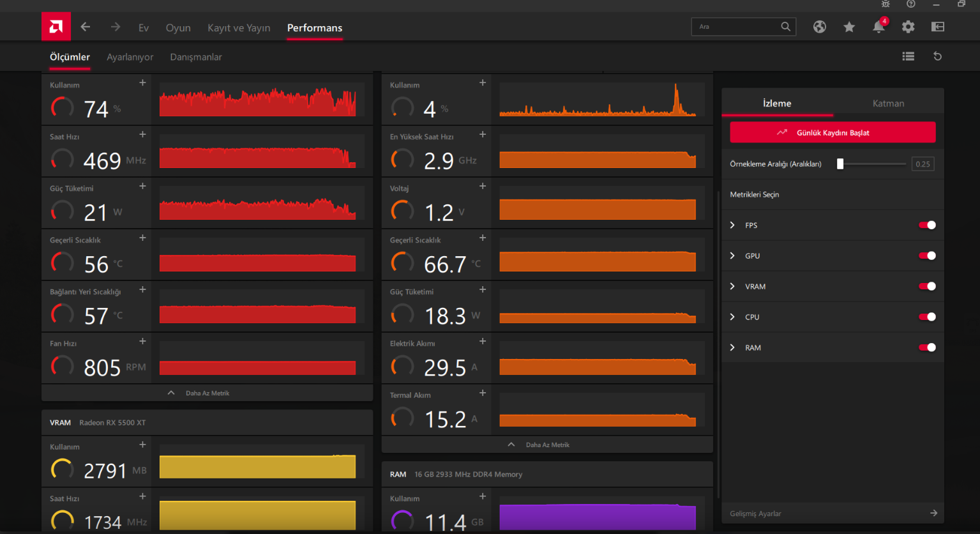Switch to Ayarlanıyor sub-tab
This screenshot has height=534, width=980.
130,57
